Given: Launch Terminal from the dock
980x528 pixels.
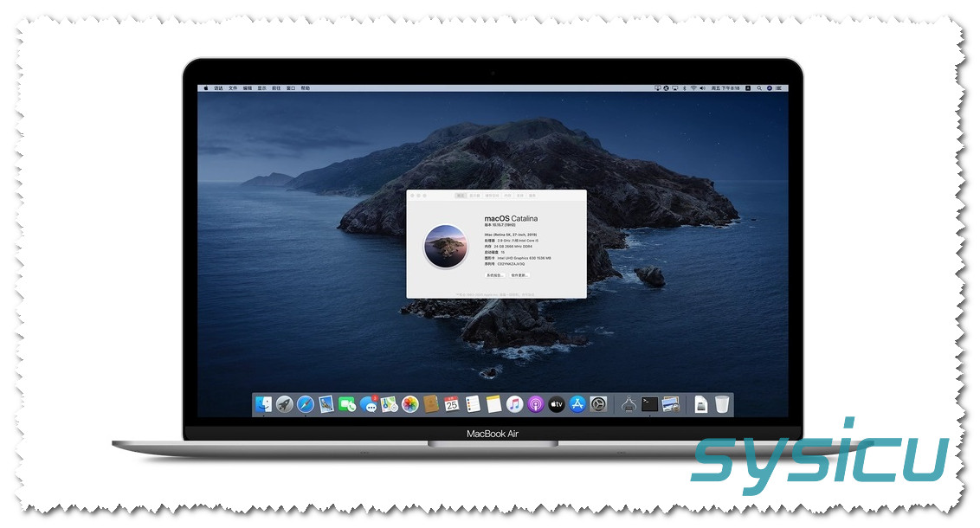Looking at the screenshot, I should tap(650, 404).
